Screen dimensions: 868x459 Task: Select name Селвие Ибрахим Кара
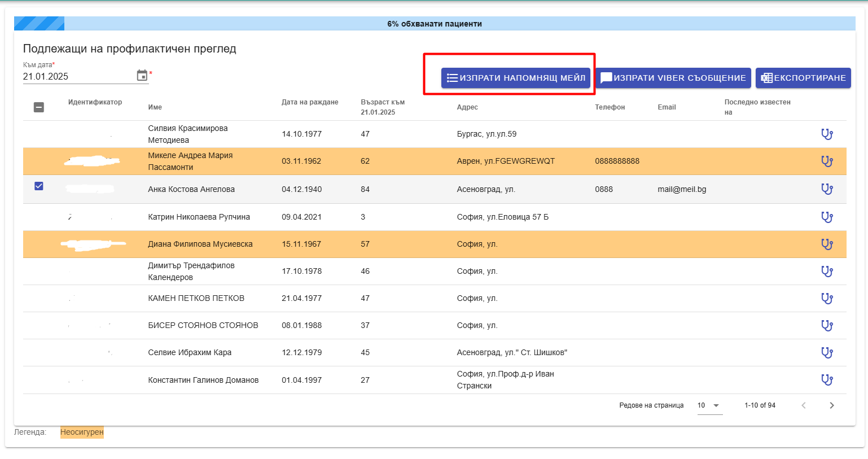[190, 352]
